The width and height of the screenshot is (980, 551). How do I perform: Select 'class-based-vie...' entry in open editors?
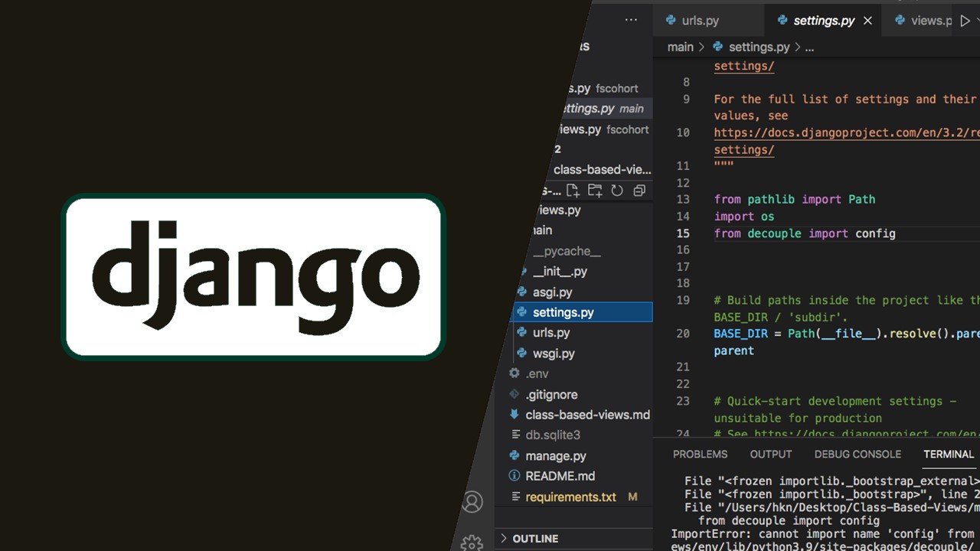[x=602, y=170]
